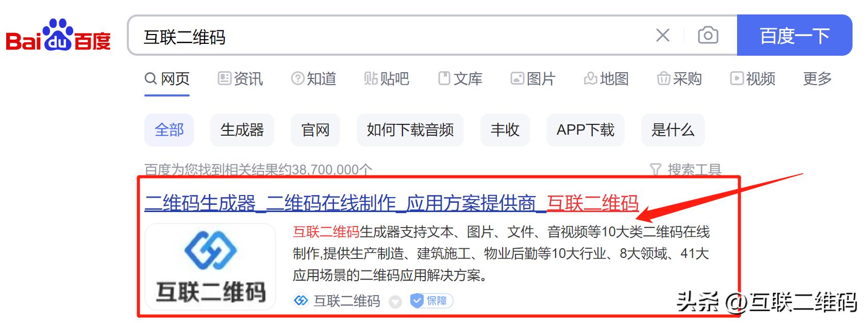Open the 更多 menu

817,79
